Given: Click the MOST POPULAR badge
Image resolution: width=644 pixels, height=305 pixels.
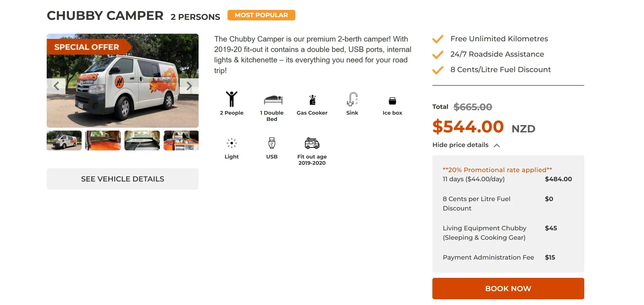Looking at the screenshot, I should (261, 15).
